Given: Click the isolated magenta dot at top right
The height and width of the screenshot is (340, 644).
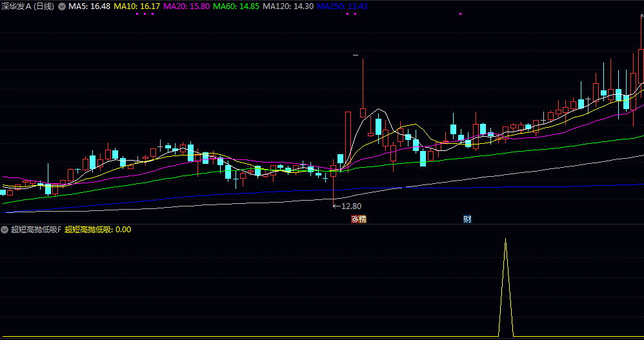Looking at the screenshot, I should coord(460,14).
